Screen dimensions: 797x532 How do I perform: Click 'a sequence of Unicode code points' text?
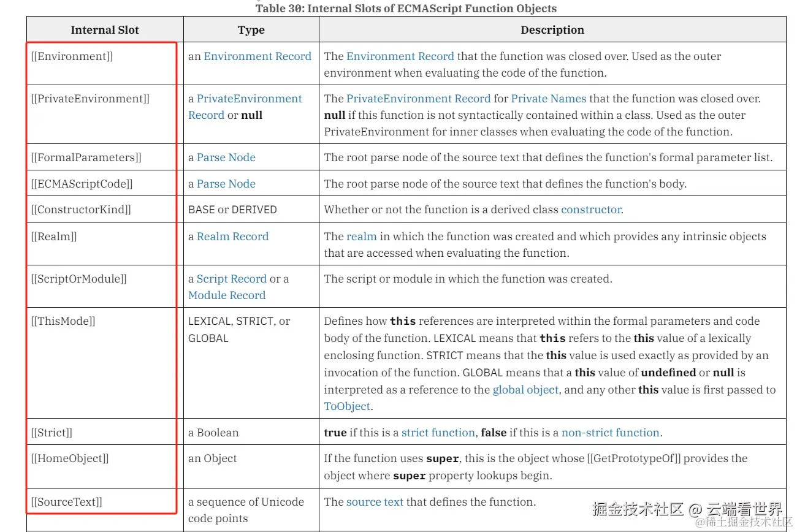(246, 510)
